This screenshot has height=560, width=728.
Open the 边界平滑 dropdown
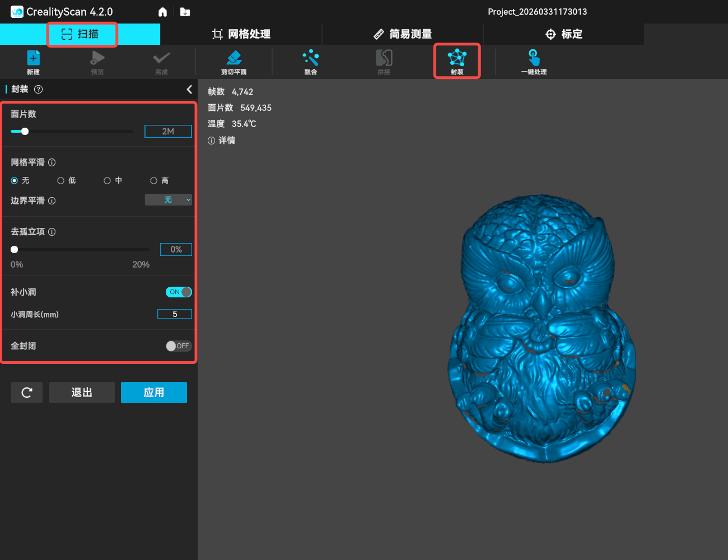pos(168,200)
